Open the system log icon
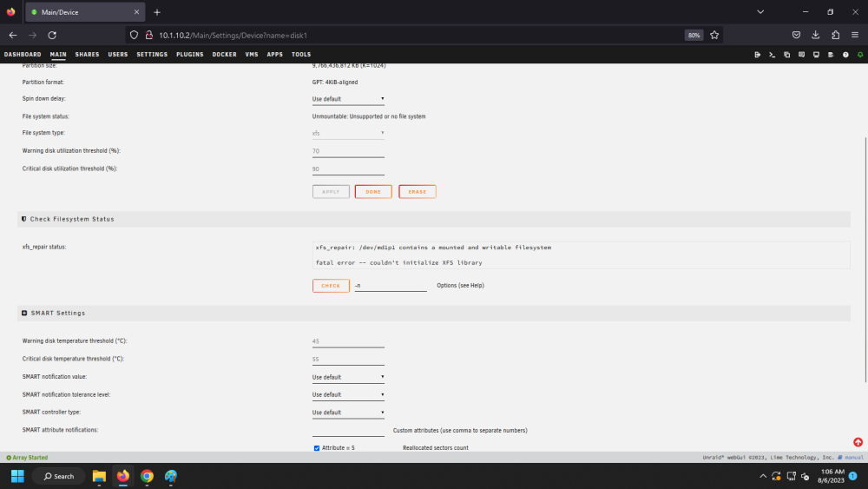This screenshot has height=489, width=868. tap(831, 54)
